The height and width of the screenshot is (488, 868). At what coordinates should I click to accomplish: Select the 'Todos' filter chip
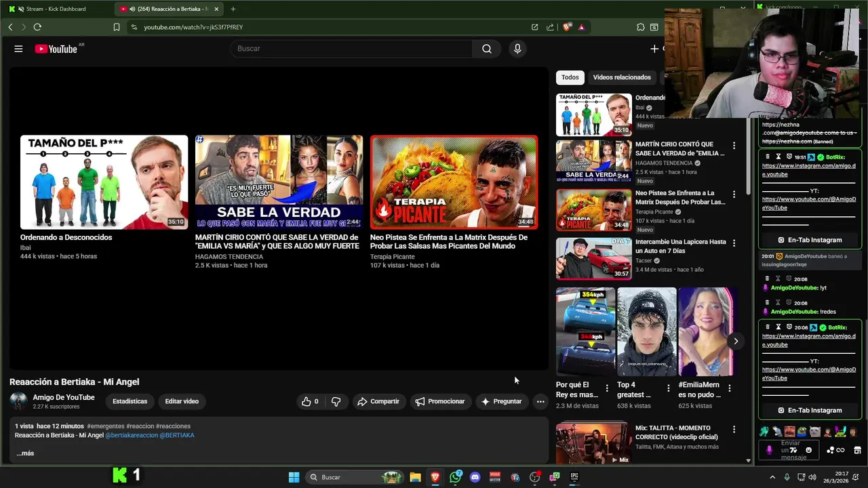pos(570,77)
